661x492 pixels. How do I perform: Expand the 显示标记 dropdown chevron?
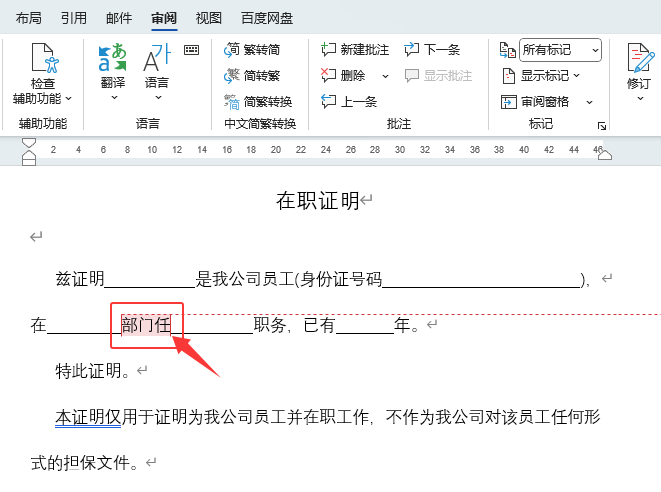click(x=576, y=76)
